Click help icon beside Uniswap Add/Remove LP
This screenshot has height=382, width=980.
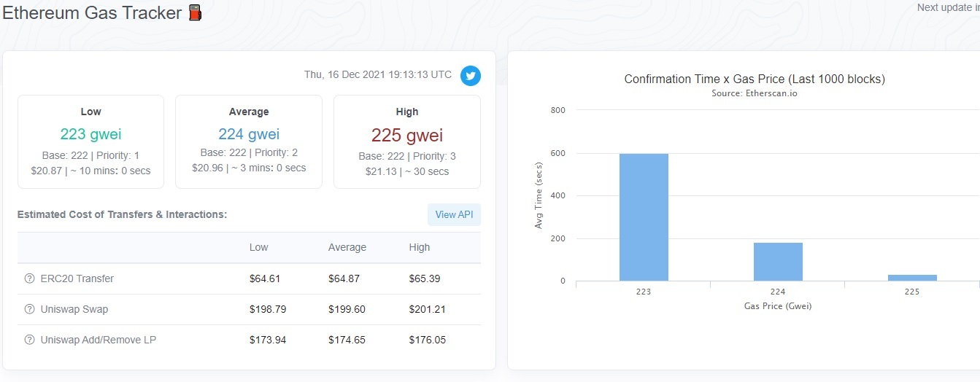(30, 340)
